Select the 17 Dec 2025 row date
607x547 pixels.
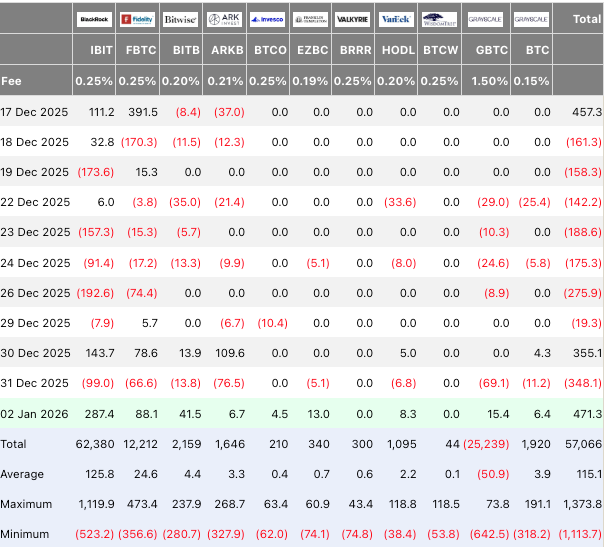tap(35, 113)
